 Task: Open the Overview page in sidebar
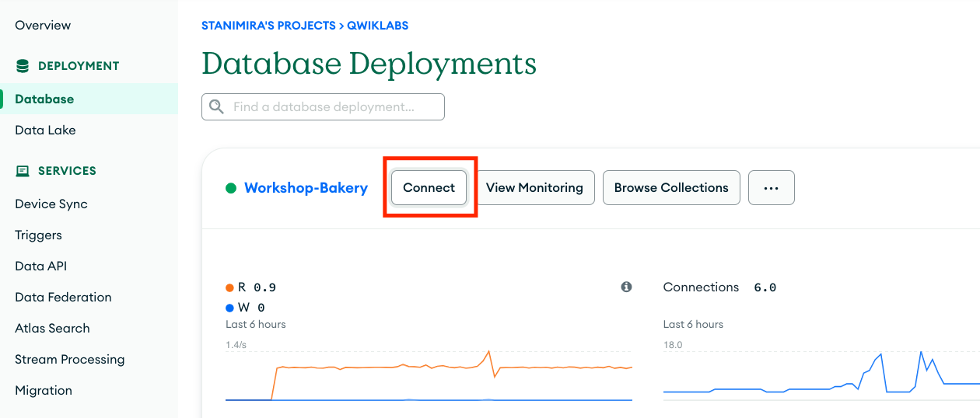43,25
